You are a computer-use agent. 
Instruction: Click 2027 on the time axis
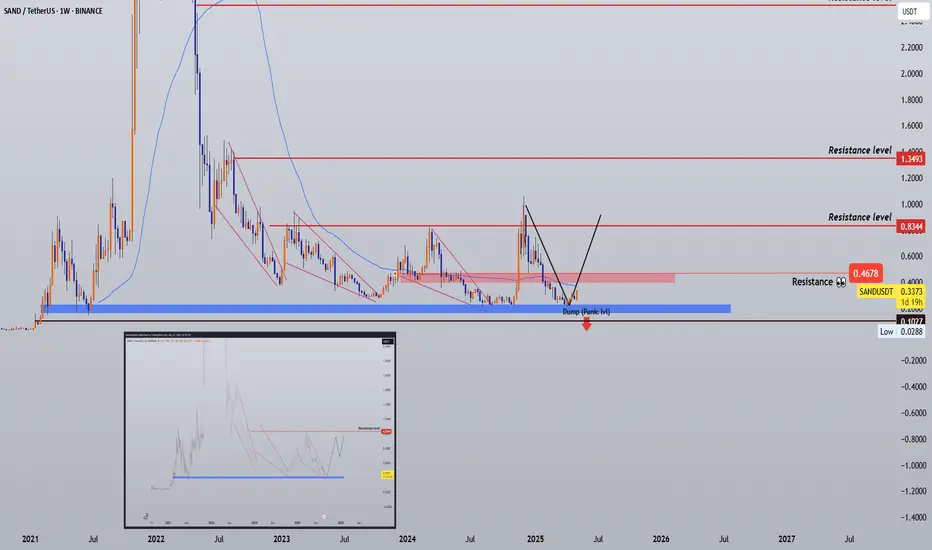tap(786, 539)
